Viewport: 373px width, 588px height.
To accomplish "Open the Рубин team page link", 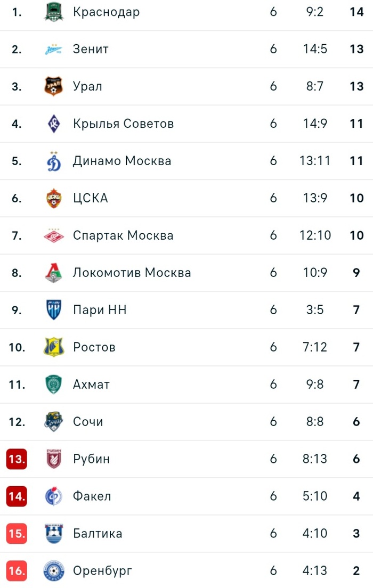I will [91, 459].
